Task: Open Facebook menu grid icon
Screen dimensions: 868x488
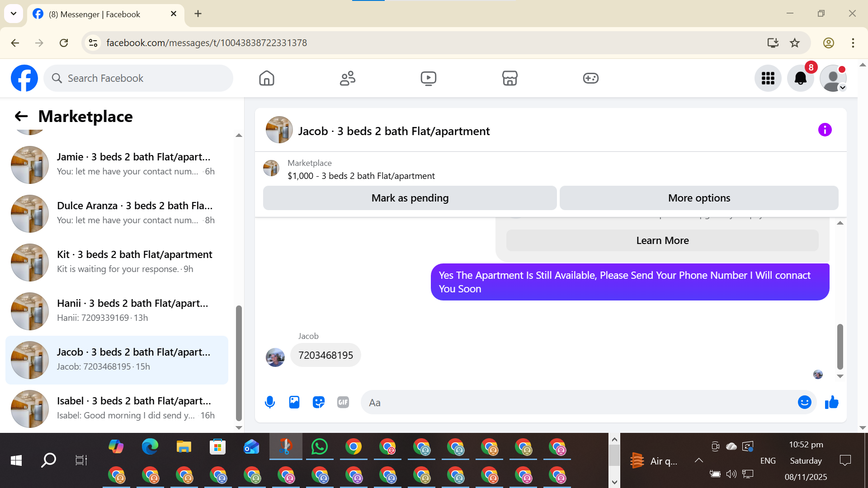Action: 768,78
